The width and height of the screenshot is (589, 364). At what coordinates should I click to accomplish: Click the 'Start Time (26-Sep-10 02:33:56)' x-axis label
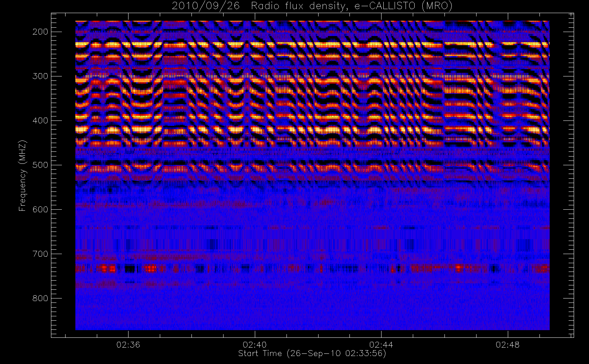point(312,353)
